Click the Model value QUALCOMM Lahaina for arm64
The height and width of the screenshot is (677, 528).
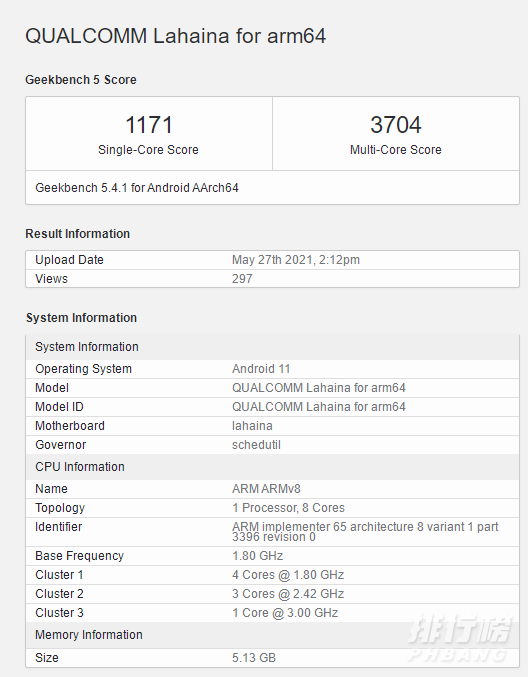pyautogui.click(x=319, y=388)
